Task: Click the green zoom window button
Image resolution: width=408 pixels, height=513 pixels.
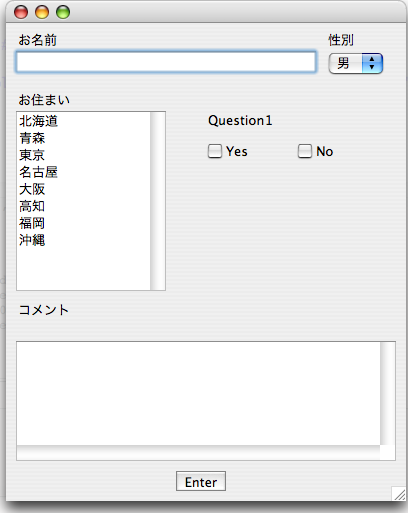Action: (x=63, y=12)
